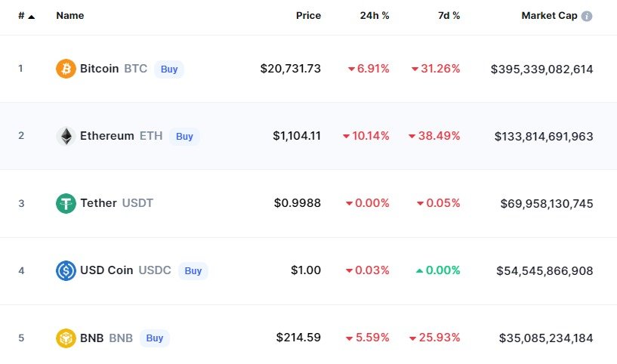Open the Market Cap info icon
This screenshot has height=364, width=617.
(x=587, y=16)
